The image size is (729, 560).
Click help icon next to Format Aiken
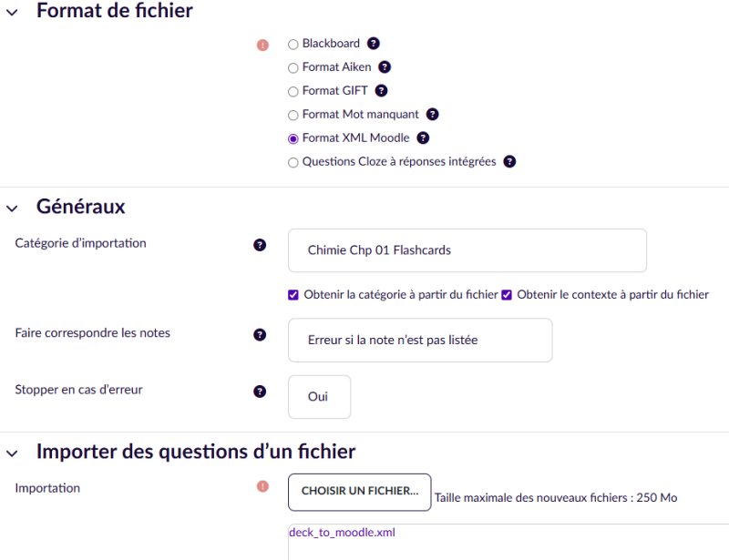[385, 67]
